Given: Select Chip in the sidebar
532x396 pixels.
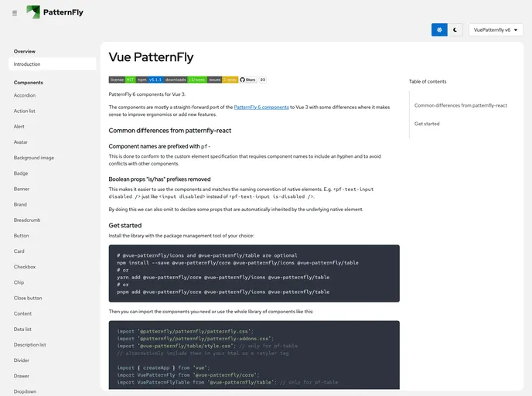Looking at the screenshot, I should tap(19, 282).
